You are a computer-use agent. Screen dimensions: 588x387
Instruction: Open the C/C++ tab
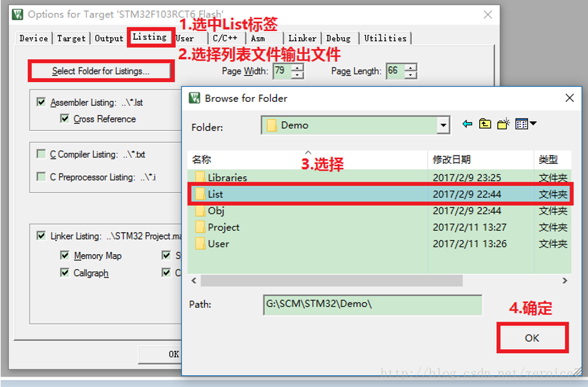225,38
